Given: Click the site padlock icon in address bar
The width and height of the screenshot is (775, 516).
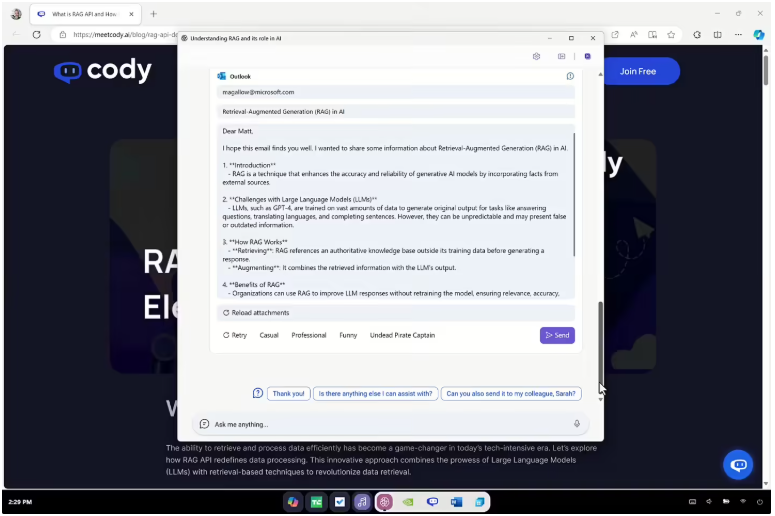Looking at the screenshot, I should click(62, 35).
